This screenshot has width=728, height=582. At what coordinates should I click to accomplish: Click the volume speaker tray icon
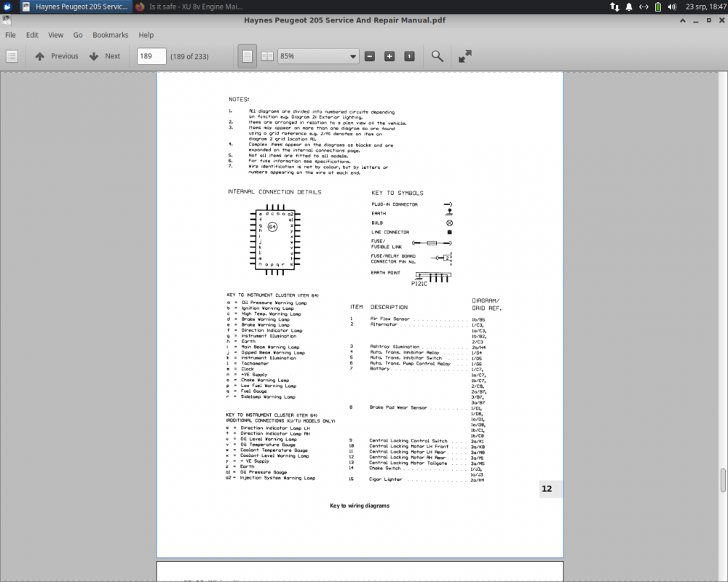pyautogui.click(x=672, y=7)
